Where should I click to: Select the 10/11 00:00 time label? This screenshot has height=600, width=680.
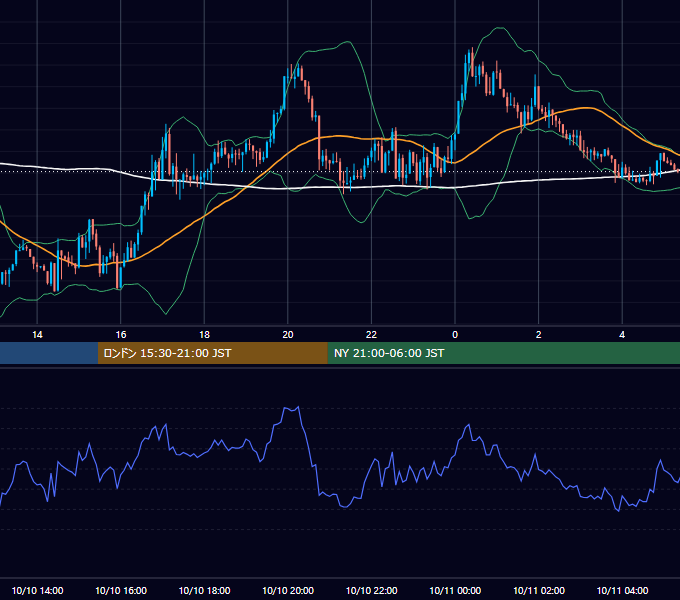pyautogui.click(x=455, y=590)
